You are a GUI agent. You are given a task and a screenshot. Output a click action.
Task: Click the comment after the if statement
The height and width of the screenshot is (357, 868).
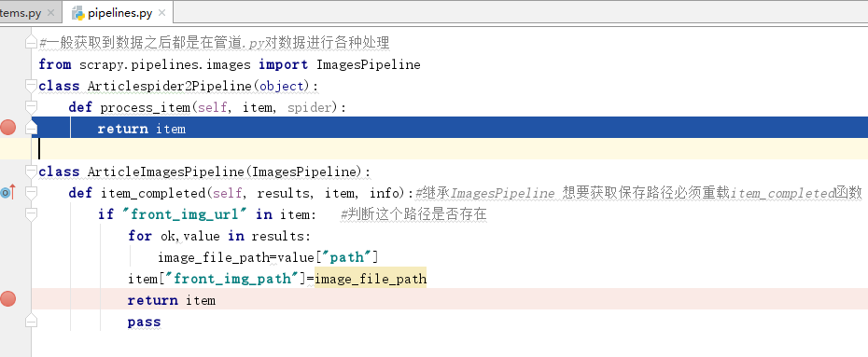(413, 214)
